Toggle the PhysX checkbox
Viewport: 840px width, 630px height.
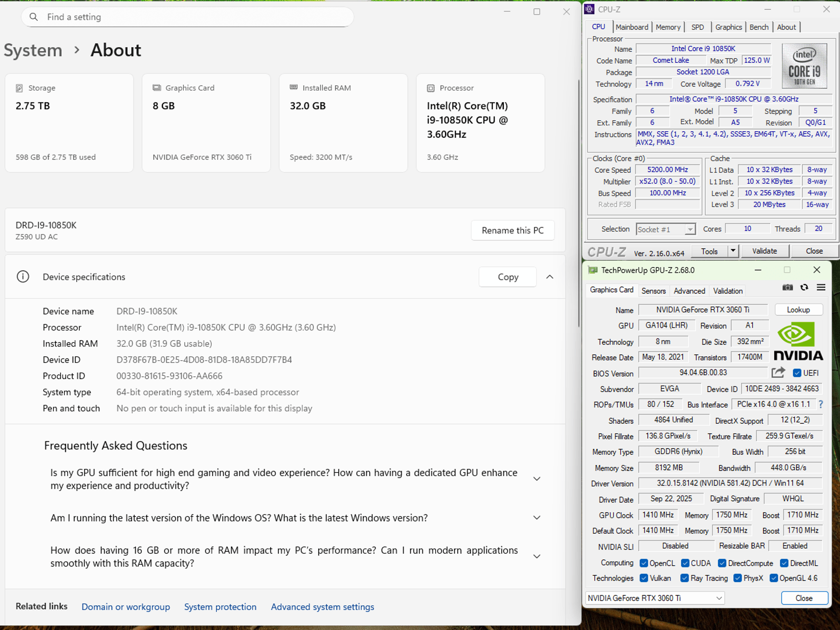tap(737, 578)
